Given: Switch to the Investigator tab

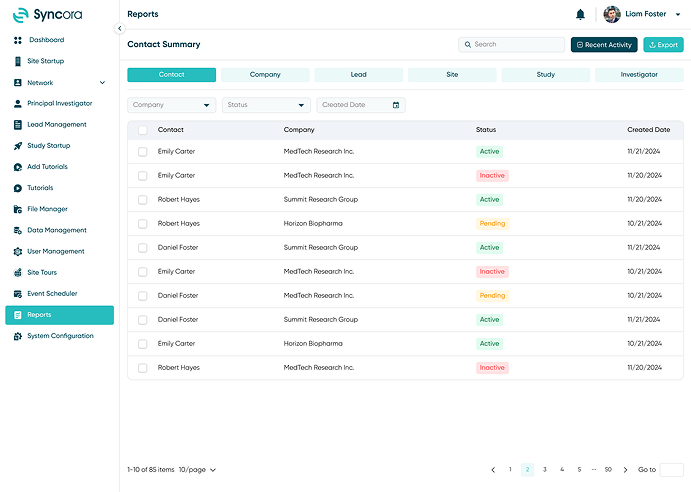Looking at the screenshot, I should pyautogui.click(x=639, y=75).
